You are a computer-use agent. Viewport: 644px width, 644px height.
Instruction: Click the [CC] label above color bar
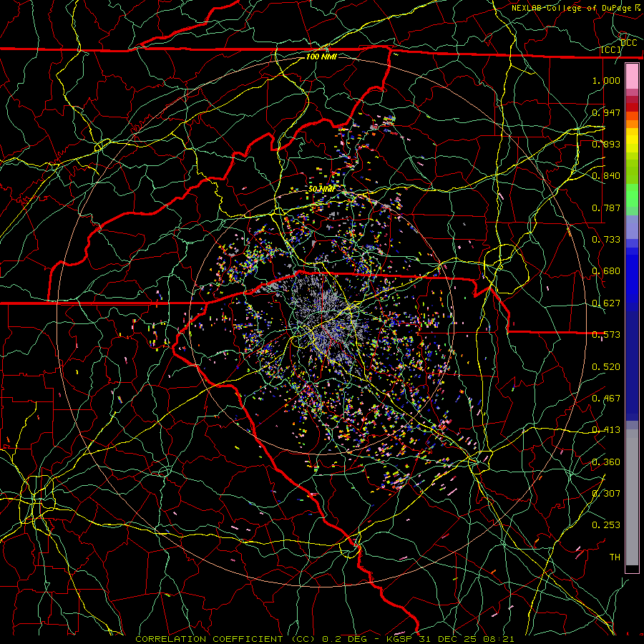click(611, 50)
